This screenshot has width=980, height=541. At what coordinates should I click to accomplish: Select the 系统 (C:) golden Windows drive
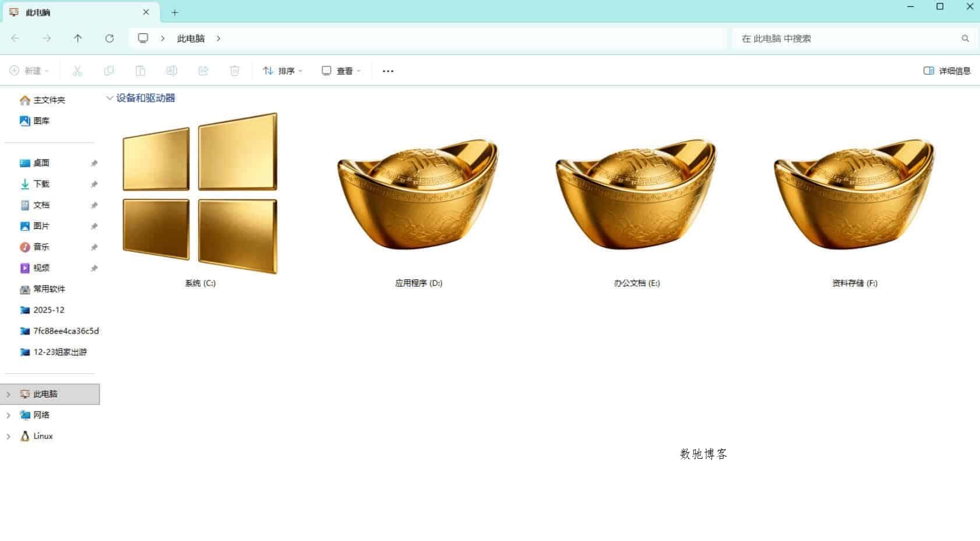(200, 200)
